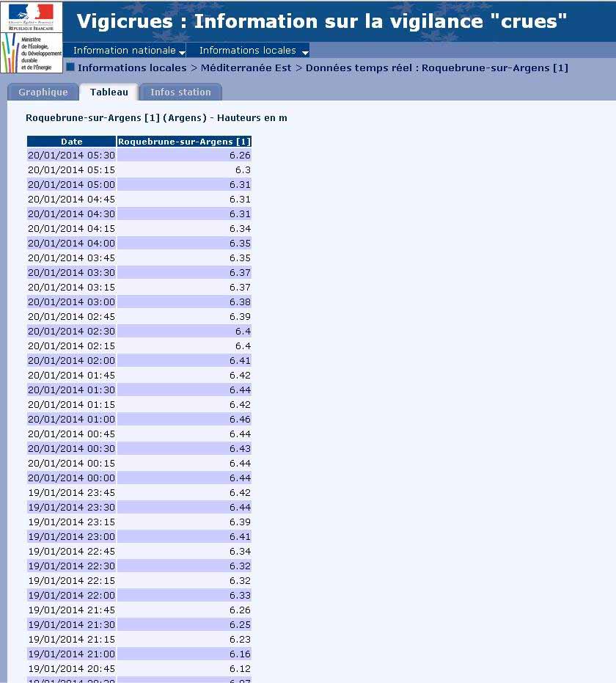616x683 pixels.
Task: Click the Données temps réel breadcrumb entry
Action: pyautogui.click(x=436, y=68)
